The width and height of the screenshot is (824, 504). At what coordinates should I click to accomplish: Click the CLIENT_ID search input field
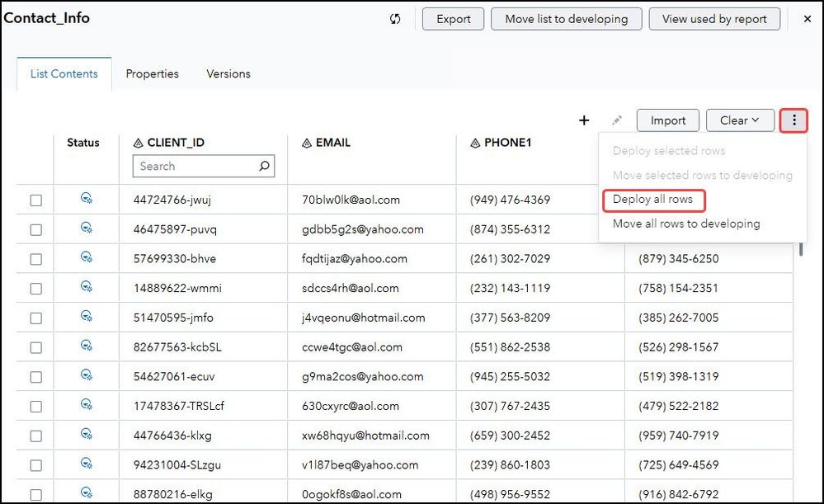point(195,166)
